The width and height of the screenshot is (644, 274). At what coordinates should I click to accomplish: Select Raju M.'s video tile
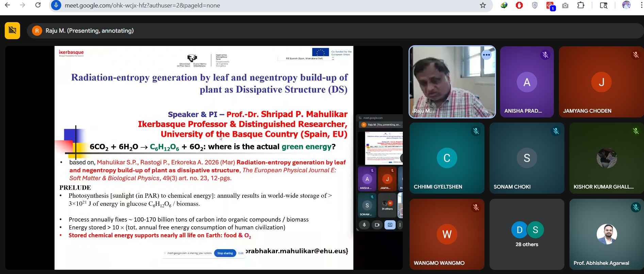452,82
